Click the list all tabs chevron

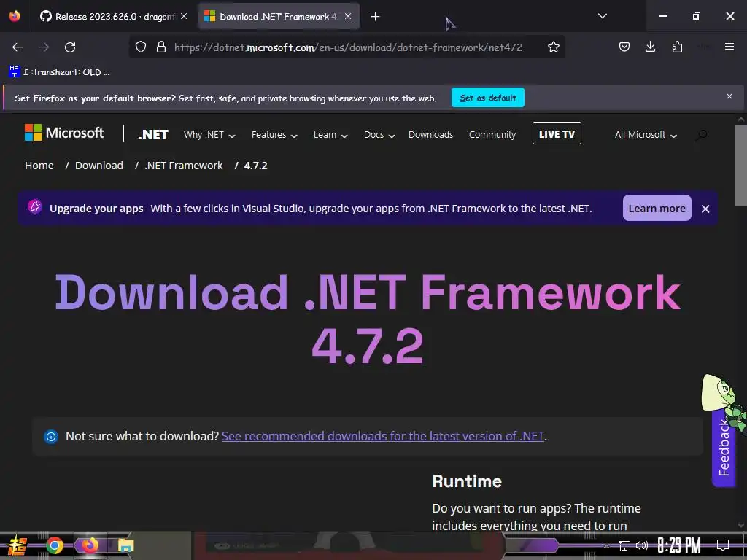[602, 16]
